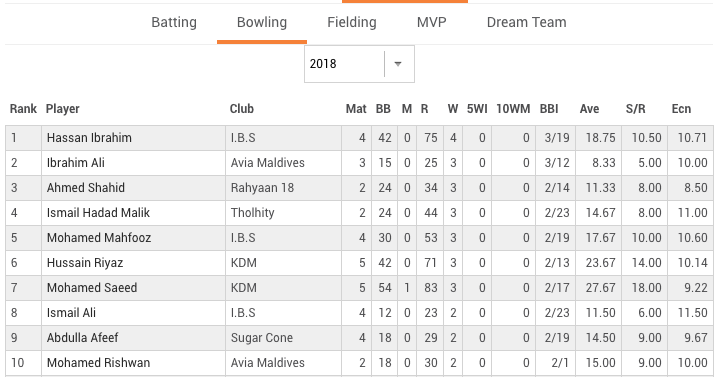Sort table by Ave column header
This screenshot has height=377, width=717.
(x=589, y=109)
